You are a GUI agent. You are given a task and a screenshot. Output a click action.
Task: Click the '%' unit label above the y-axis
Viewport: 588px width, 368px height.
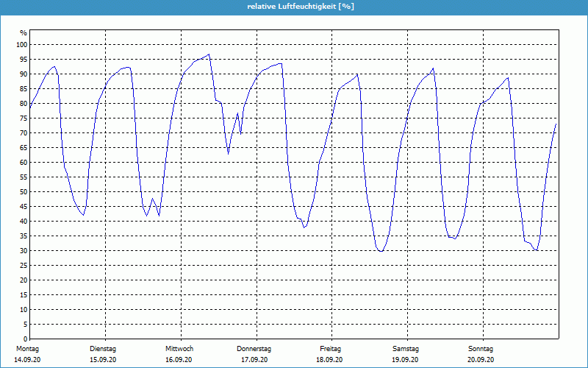click(x=24, y=33)
